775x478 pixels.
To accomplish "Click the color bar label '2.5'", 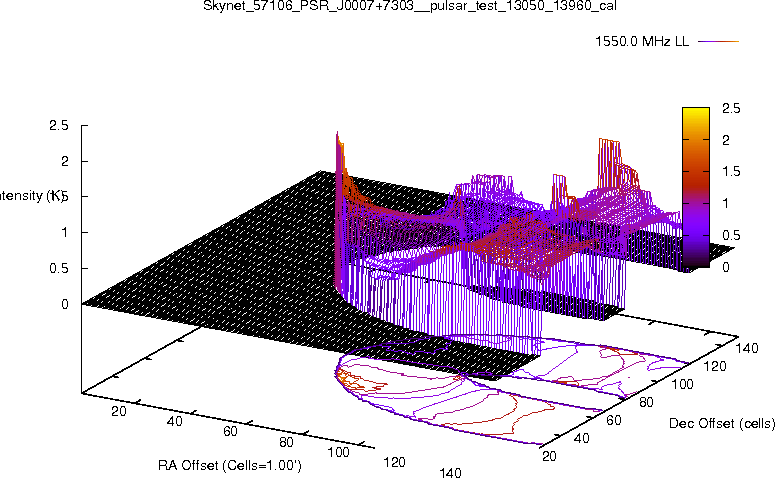I will pos(731,108).
